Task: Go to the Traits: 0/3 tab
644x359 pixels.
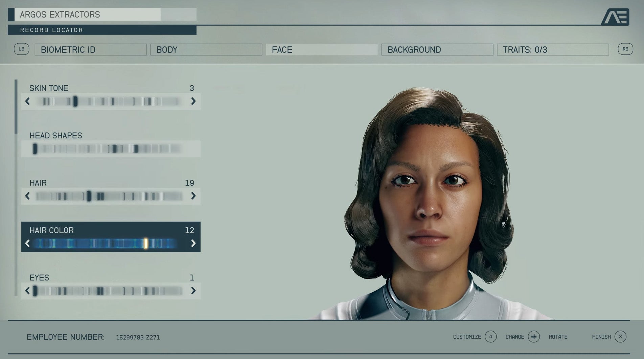Action: click(x=553, y=50)
